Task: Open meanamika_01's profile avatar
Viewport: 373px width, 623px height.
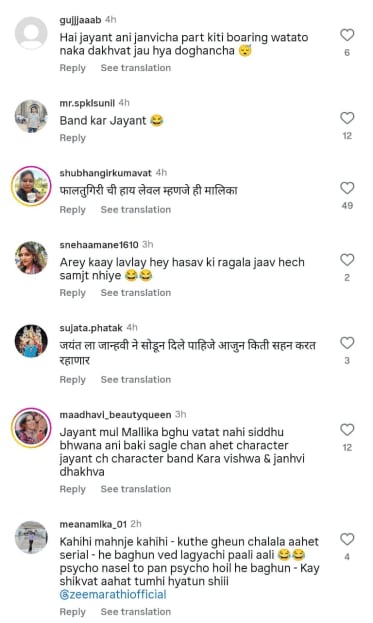Action: (31, 537)
